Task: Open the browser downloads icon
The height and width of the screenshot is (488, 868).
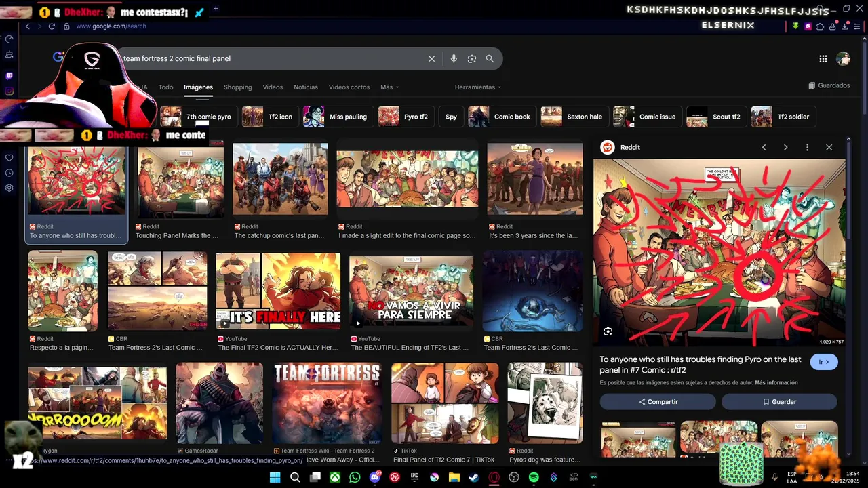Action: [845, 26]
